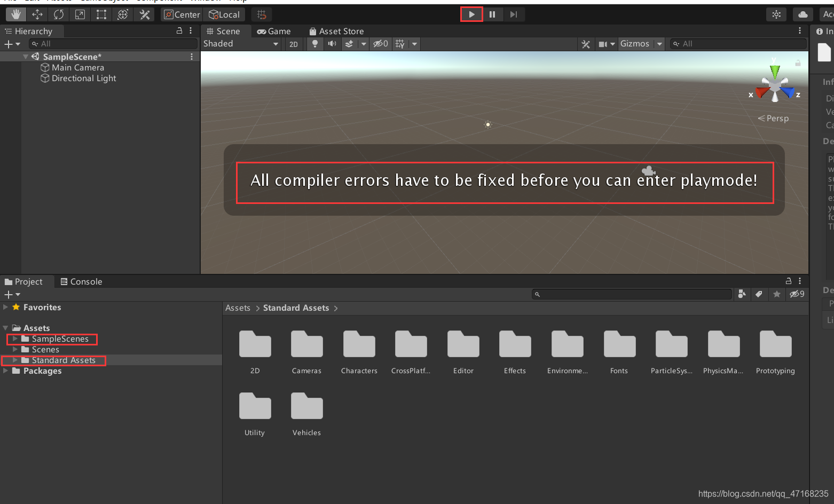Expand the Favorites tree
The width and height of the screenshot is (834, 504).
coord(6,307)
